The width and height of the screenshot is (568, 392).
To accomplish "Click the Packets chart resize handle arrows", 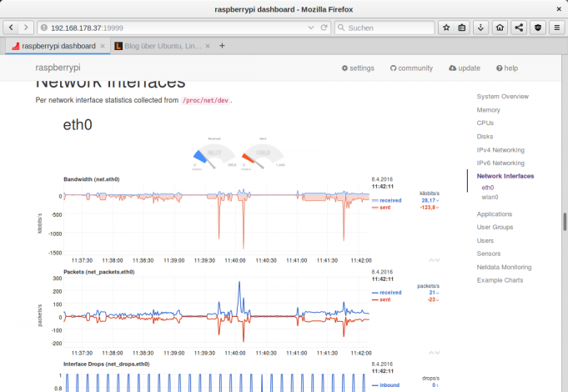I will tap(434, 353).
